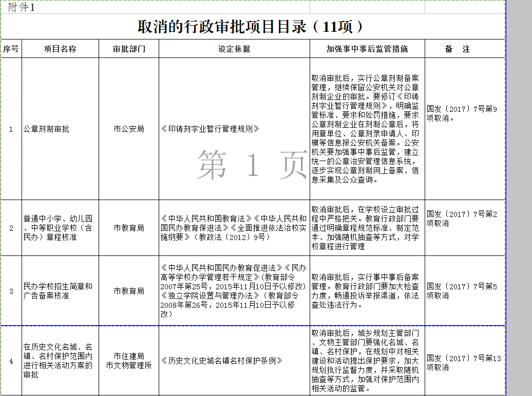The image size is (532, 396).
Task: Click the remark 国发〔2017〕7号第2项取消
Action: (x=465, y=228)
